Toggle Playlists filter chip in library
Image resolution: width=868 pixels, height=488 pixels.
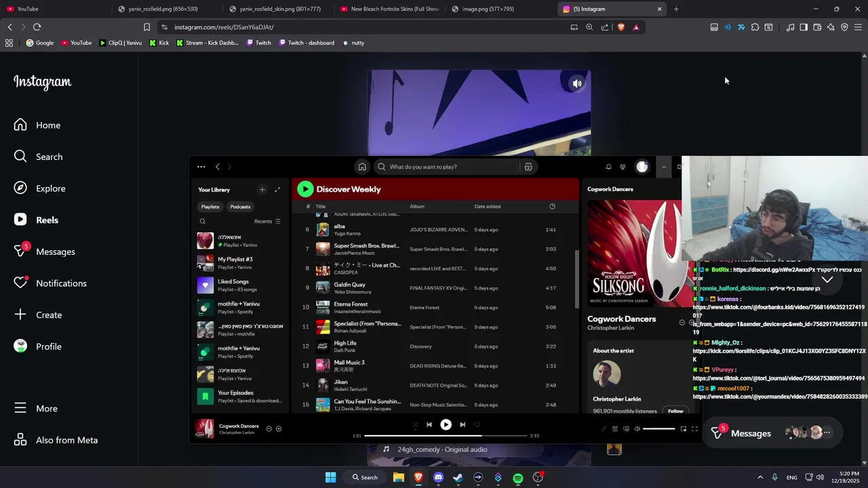(x=210, y=207)
